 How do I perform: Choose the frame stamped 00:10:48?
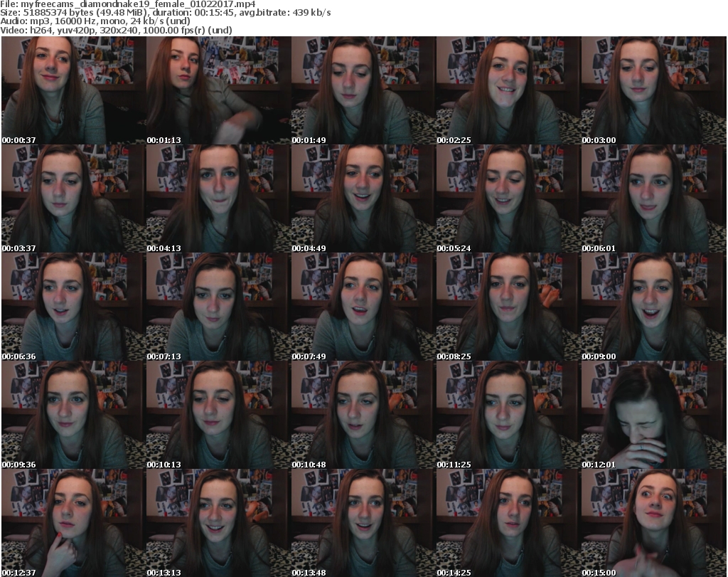click(363, 415)
